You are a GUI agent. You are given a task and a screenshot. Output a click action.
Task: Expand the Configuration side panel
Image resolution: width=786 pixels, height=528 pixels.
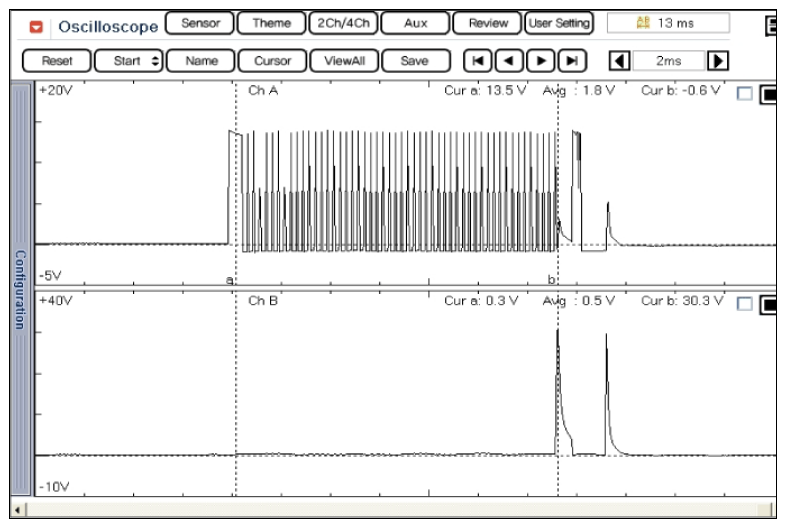pyautogui.click(x=18, y=289)
